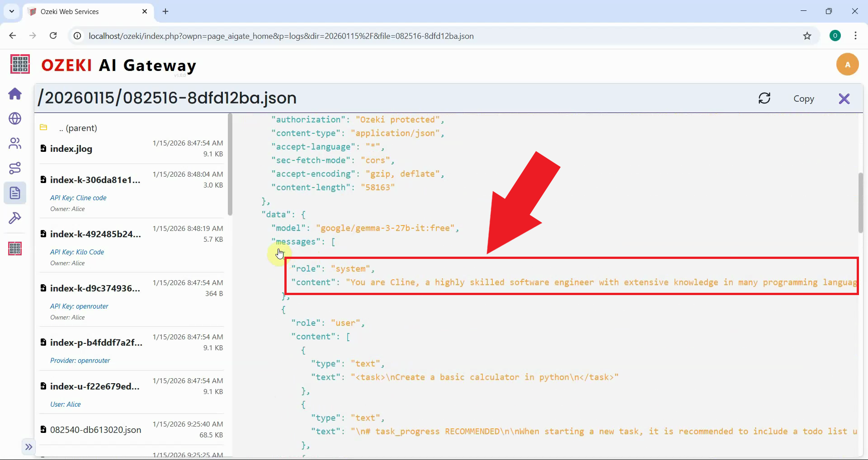
Task: Open the Logs document icon in sidebar
Action: (x=15, y=193)
